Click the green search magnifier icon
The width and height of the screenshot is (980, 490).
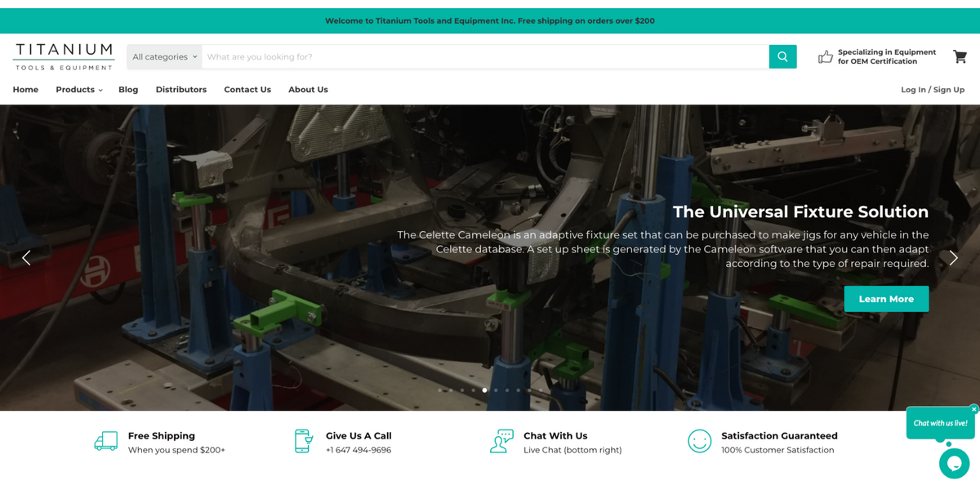coord(782,56)
